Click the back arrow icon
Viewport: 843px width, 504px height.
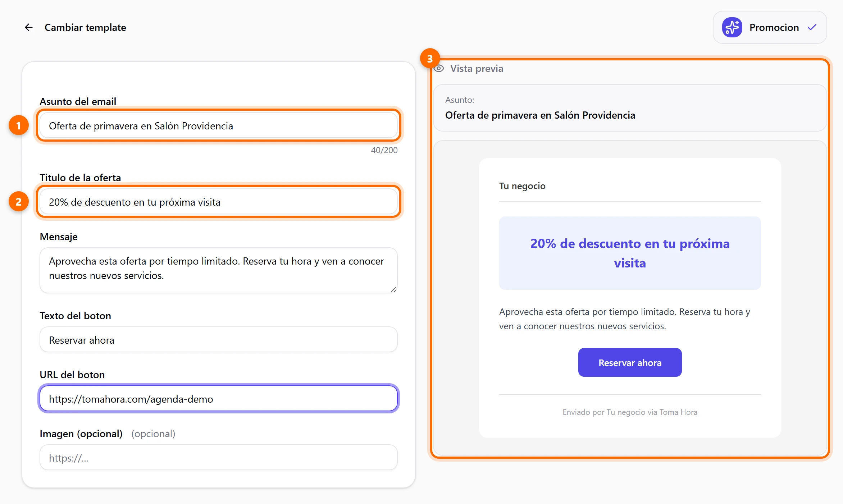coord(29,27)
